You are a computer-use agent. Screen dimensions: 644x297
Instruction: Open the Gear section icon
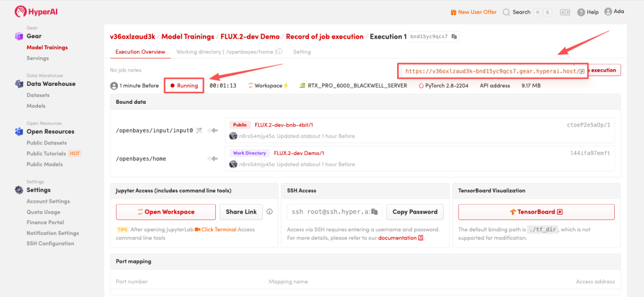19,36
